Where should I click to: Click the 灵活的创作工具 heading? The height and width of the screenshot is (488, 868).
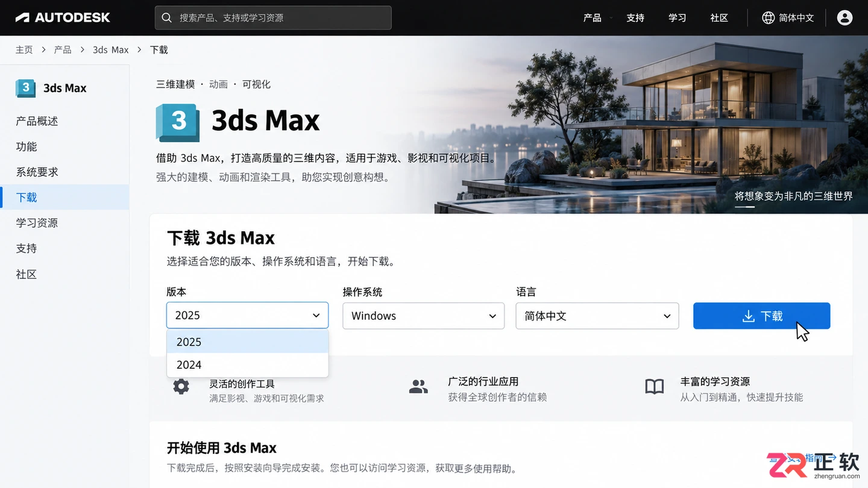coord(242,383)
